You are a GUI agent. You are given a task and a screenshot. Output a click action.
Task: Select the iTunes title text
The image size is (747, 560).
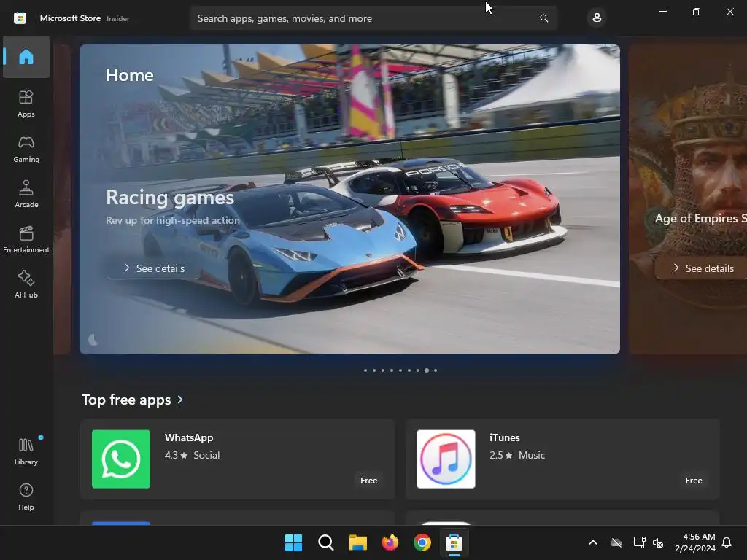coord(505,437)
